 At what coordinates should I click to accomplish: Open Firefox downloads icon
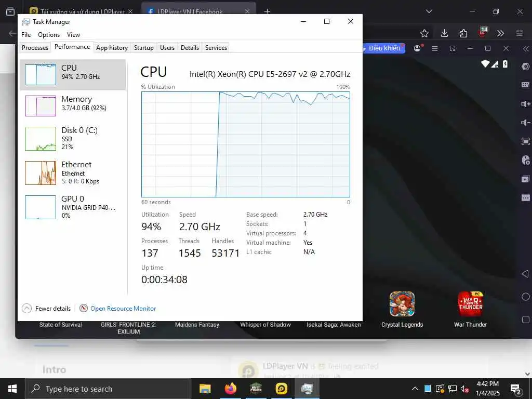[x=445, y=33]
